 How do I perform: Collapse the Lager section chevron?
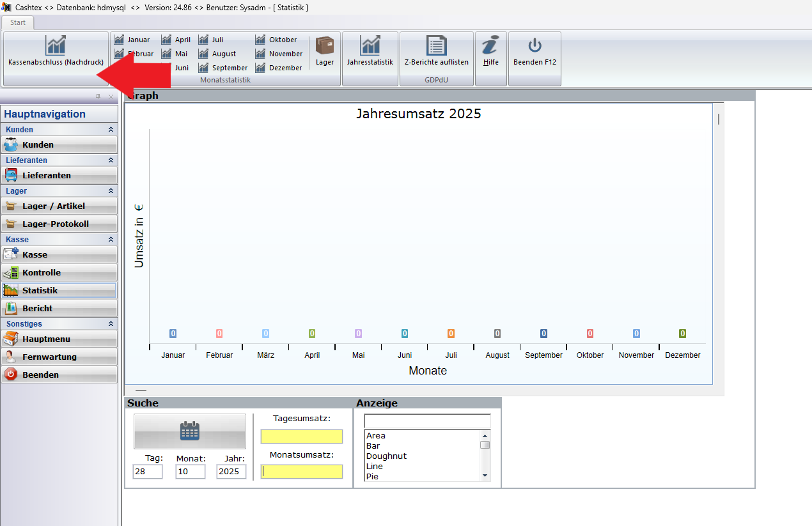111,191
